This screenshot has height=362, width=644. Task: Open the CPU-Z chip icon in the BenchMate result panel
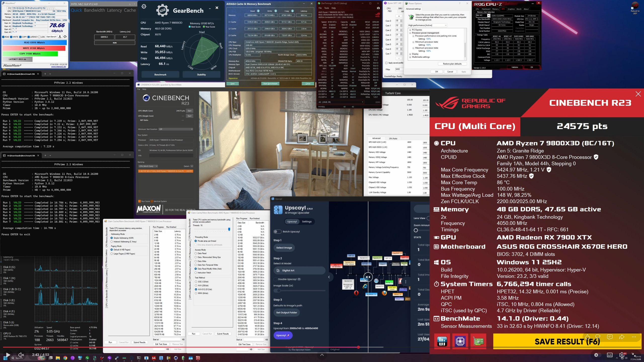[460, 341]
